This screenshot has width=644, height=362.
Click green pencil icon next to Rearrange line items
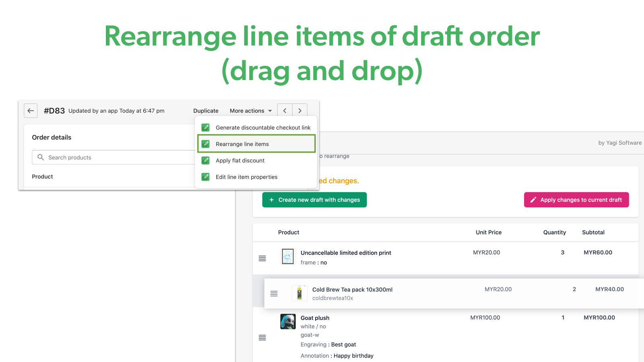point(205,144)
